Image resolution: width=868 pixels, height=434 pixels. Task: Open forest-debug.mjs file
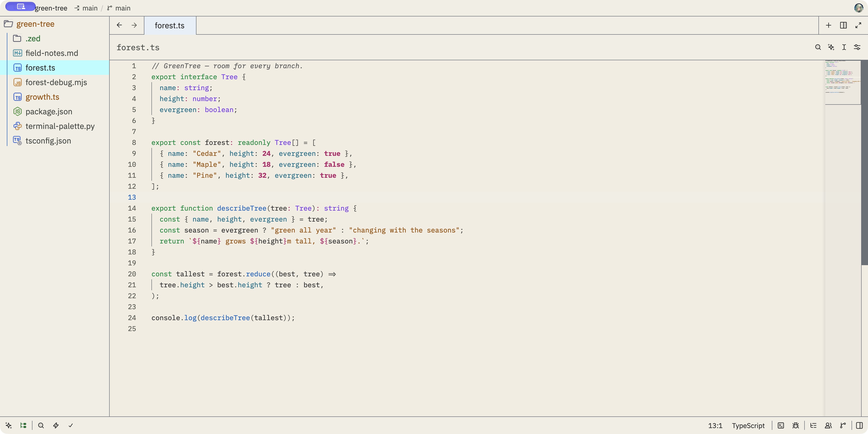55,83
